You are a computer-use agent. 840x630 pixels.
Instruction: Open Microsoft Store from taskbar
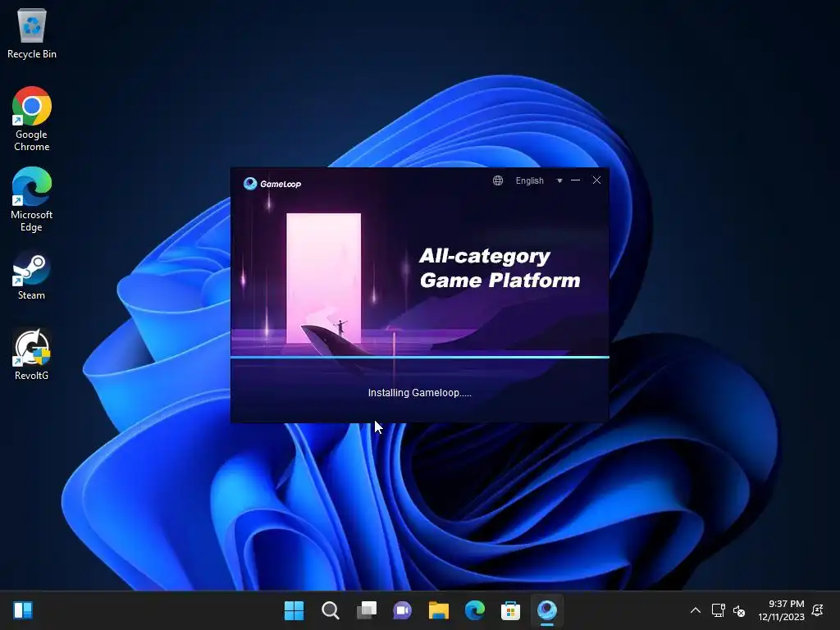coord(510,610)
